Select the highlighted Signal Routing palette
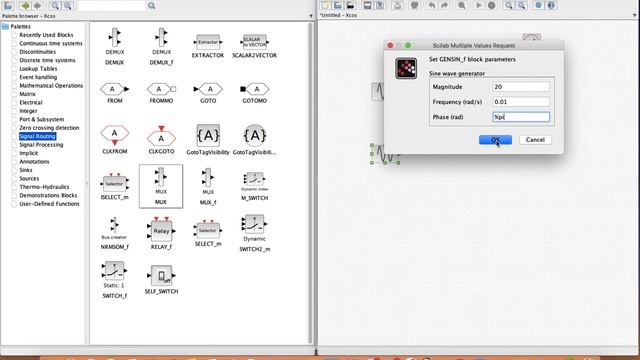This screenshot has width=640, height=360. click(37, 136)
